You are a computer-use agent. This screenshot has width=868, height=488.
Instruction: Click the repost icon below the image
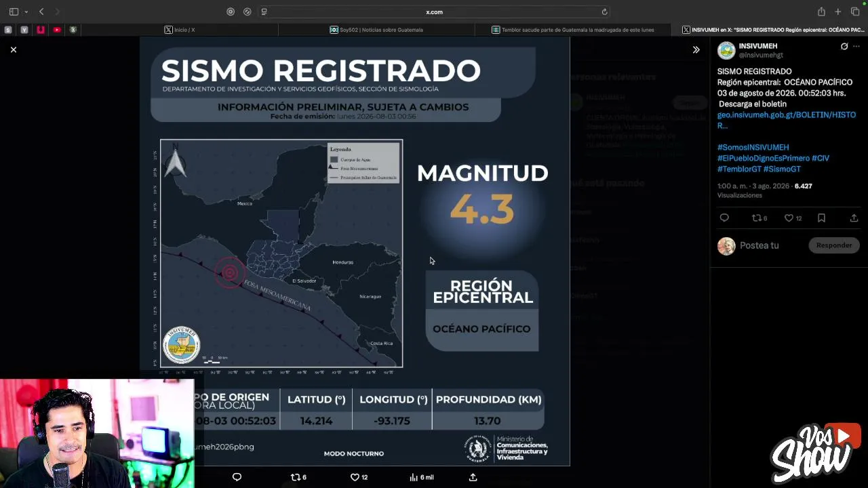298,477
